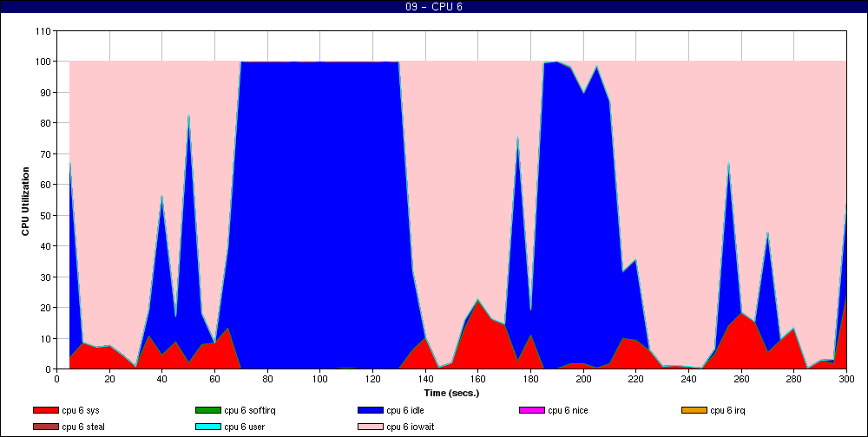Select the 'cpu 6 steal' legend label
The width and height of the screenshot is (868, 437).
[83, 427]
